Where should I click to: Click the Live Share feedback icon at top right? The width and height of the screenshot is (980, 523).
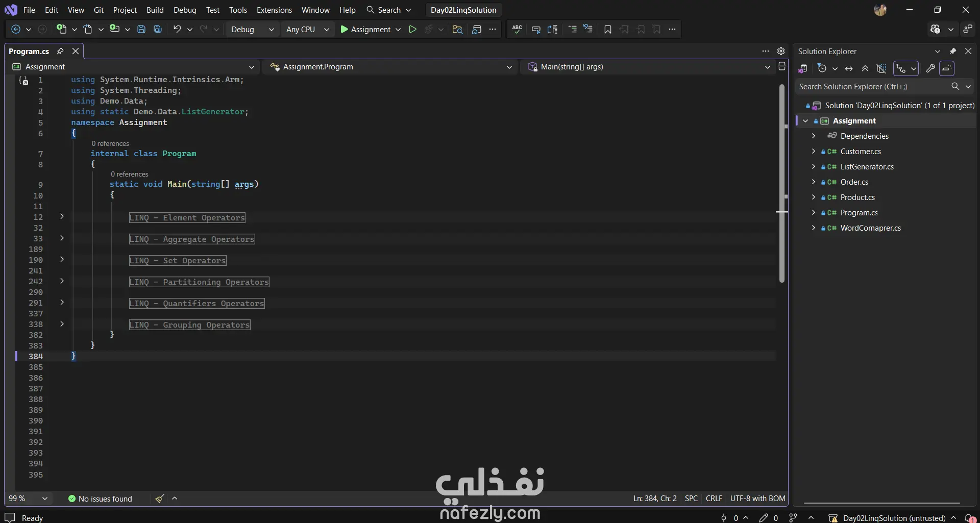click(968, 30)
